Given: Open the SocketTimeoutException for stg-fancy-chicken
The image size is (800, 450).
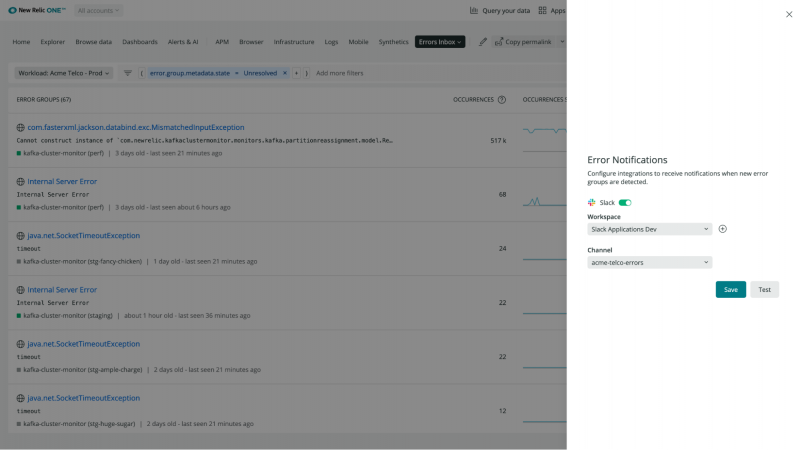Looking at the screenshot, I should 83,235.
